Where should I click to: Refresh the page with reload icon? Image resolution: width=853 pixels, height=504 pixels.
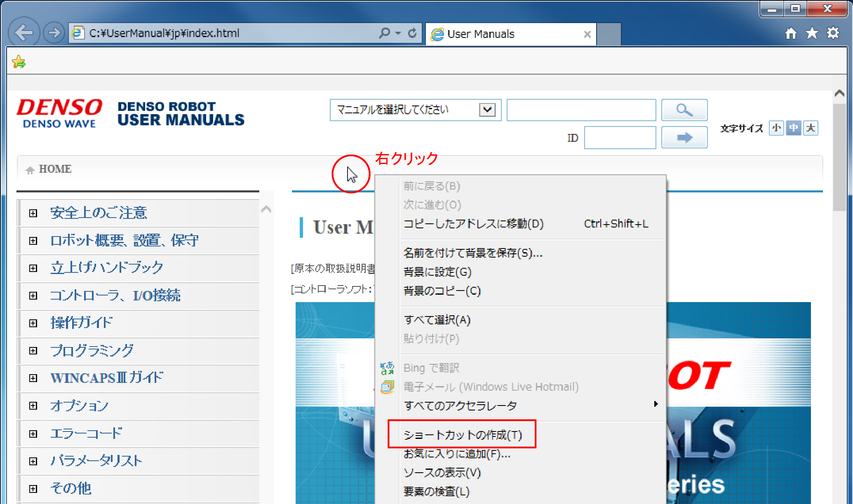click(x=412, y=33)
